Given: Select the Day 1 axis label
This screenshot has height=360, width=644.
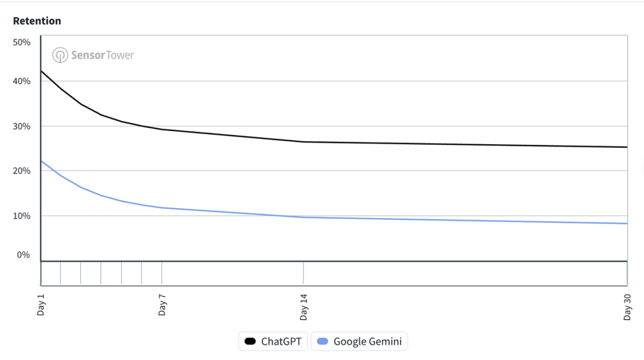Looking at the screenshot, I should tap(41, 304).
